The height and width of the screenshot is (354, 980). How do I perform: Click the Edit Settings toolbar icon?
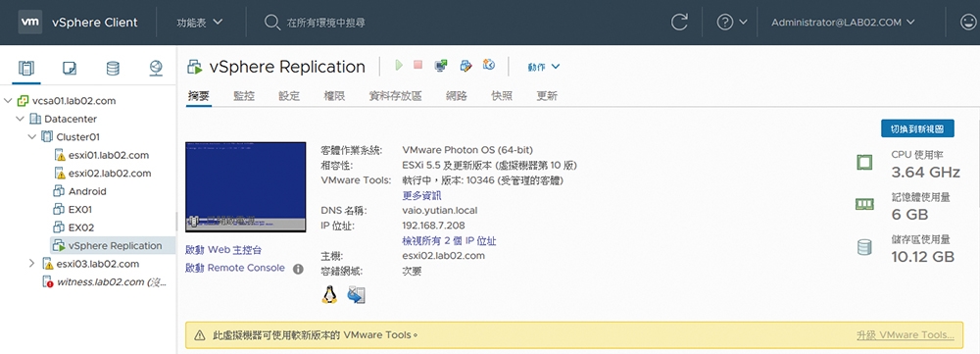[465, 66]
